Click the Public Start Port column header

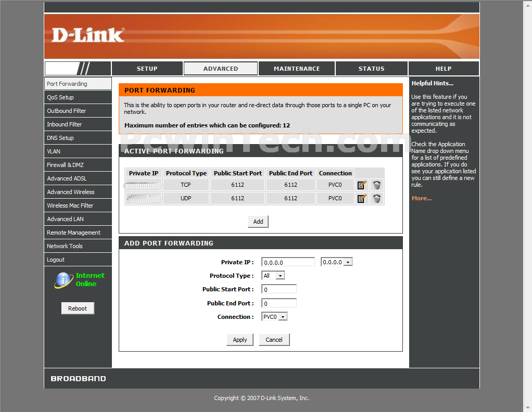pos(238,173)
